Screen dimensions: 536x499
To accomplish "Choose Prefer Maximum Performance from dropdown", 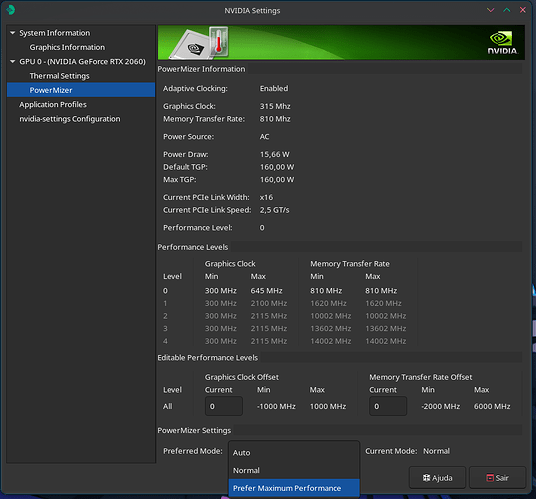I will pyautogui.click(x=294, y=488).
